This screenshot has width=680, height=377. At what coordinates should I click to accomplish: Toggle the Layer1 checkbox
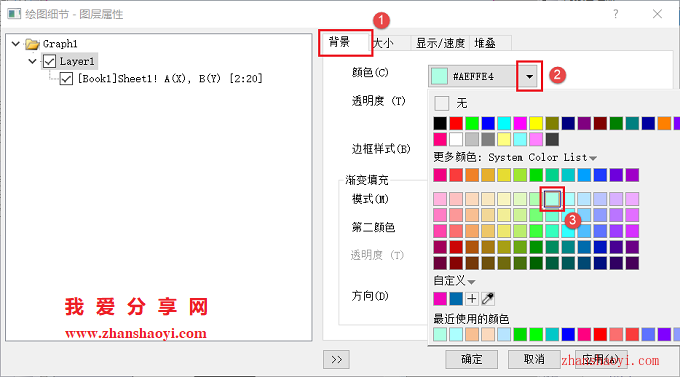[49, 61]
